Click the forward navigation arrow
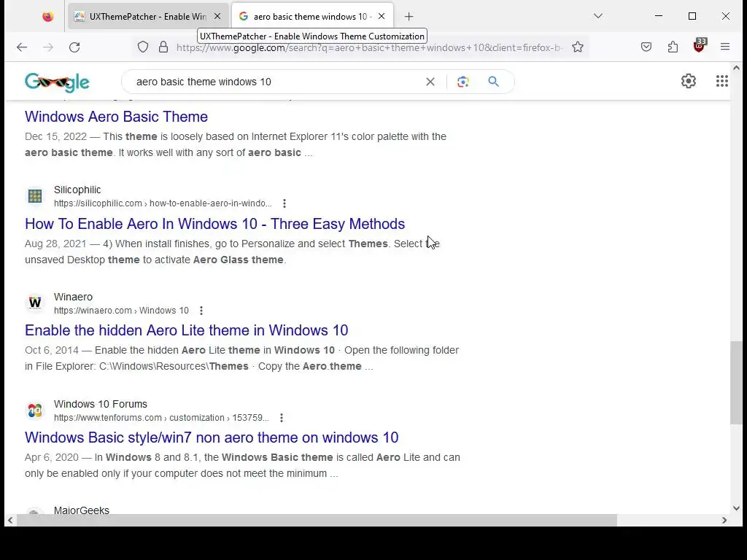Image resolution: width=747 pixels, height=560 pixels. (x=48, y=47)
